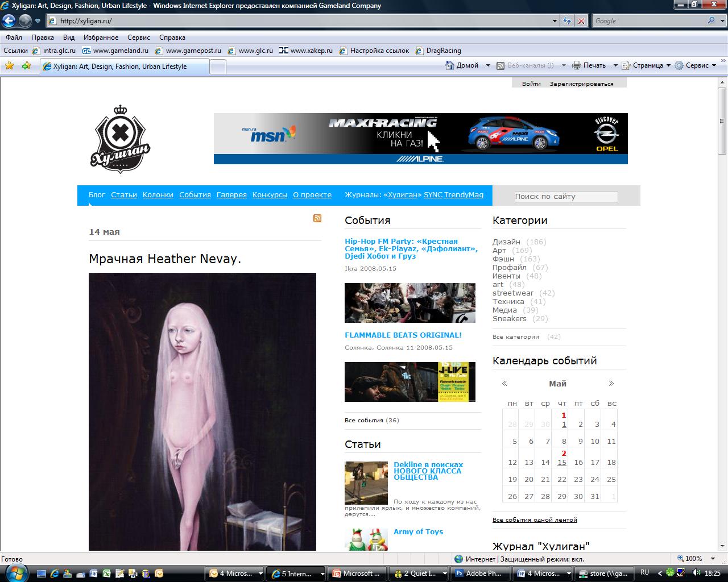This screenshot has height=582, width=728.
Task: Expand the Home (Домой) button dropdown
Action: click(x=488, y=65)
